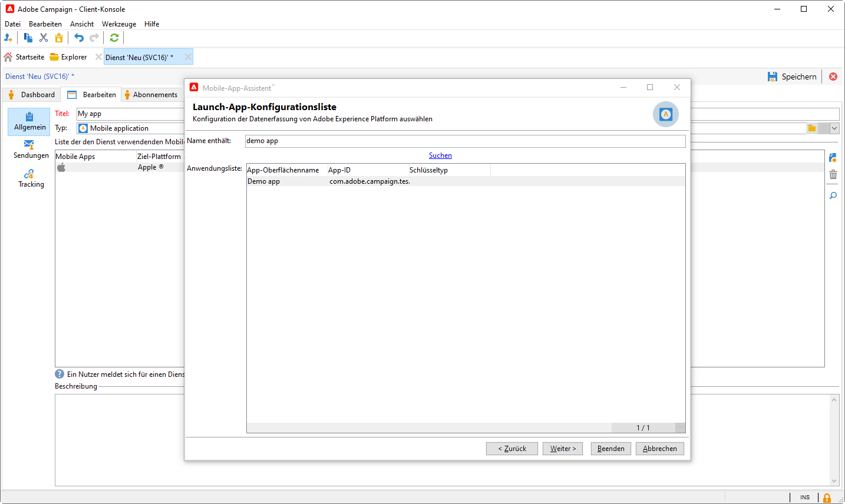
Task: Click the add new mobile app icon
Action: tap(833, 158)
